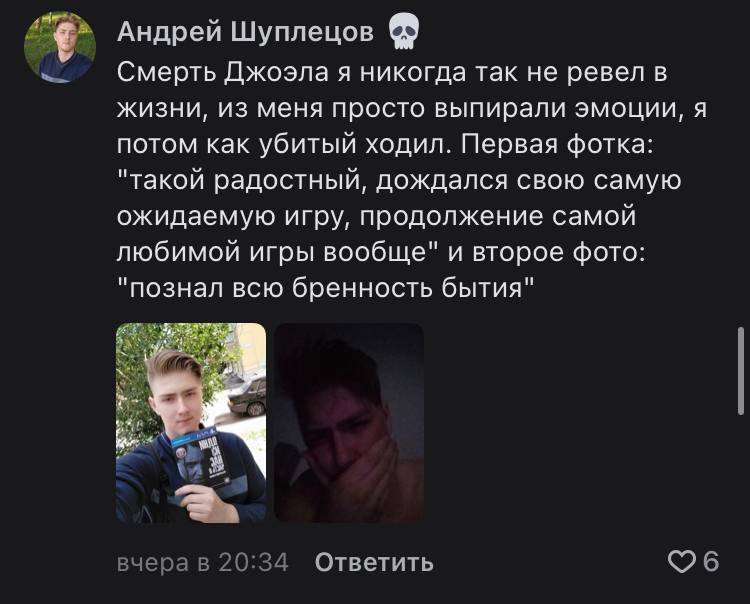This screenshot has width=750, height=604.
Task: Click the parked car in first photo
Action: [247, 396]
